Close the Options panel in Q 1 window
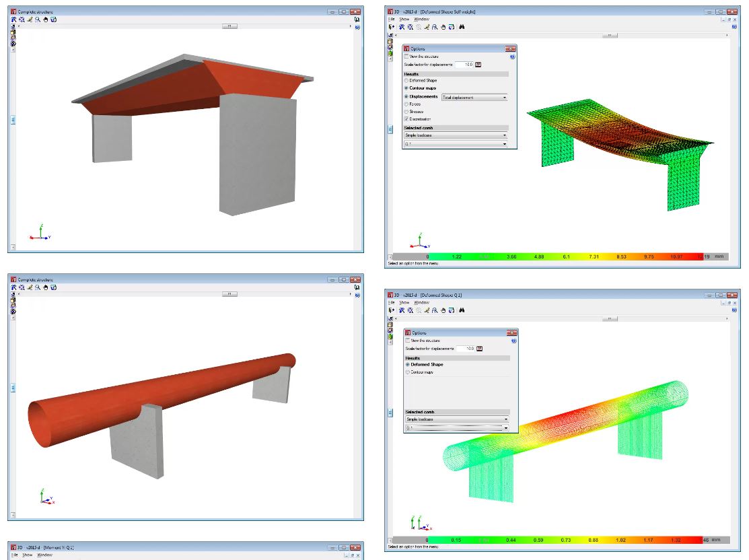The image size is (749, 560). pos(512,333)
